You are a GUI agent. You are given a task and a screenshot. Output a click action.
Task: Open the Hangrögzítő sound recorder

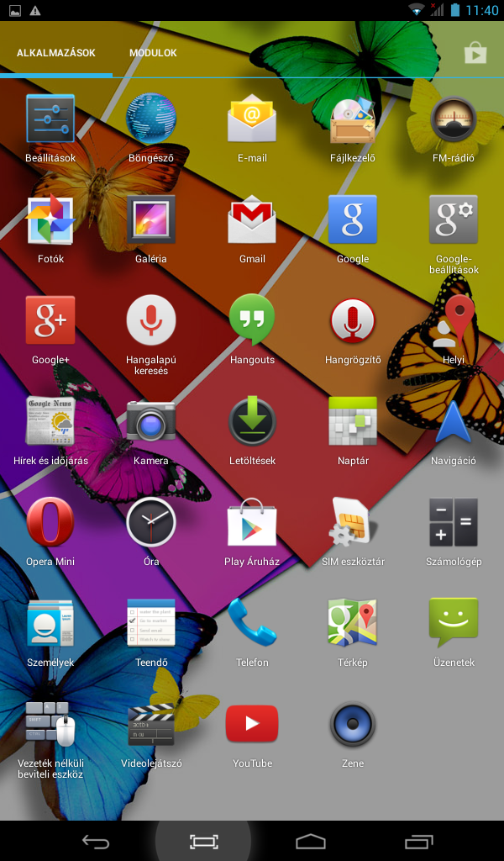(353, 320)
